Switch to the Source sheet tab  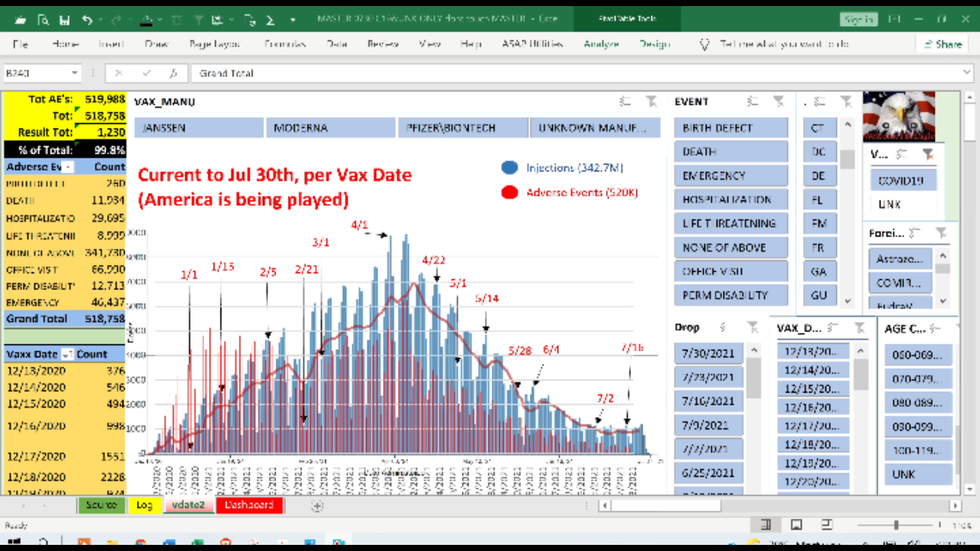(x=101, y=505)
